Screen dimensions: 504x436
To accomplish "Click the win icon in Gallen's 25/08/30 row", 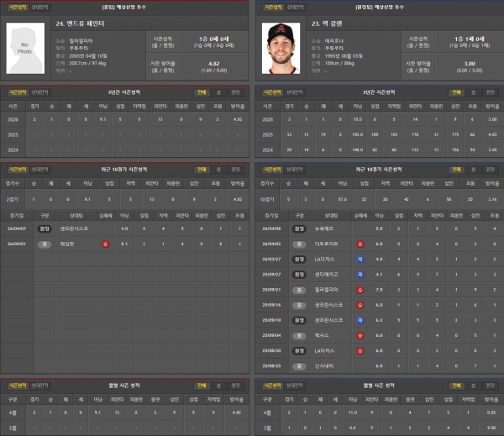I will coord(360,349).
